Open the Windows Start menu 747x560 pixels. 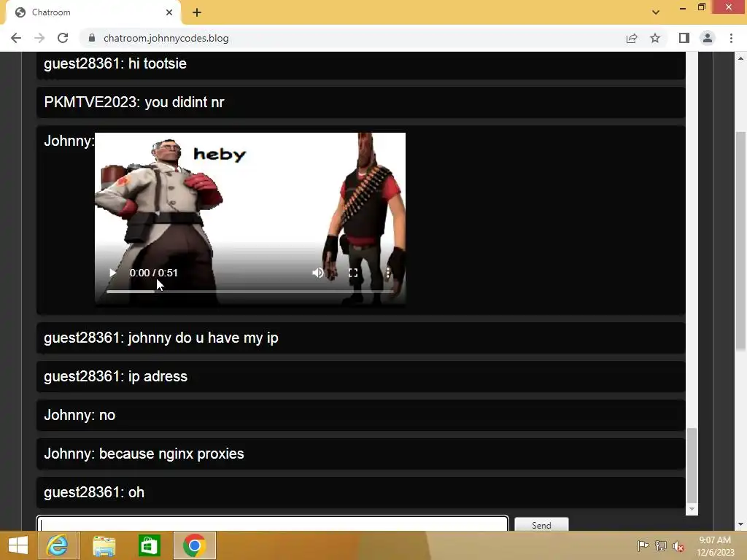[x=18, y=545]
